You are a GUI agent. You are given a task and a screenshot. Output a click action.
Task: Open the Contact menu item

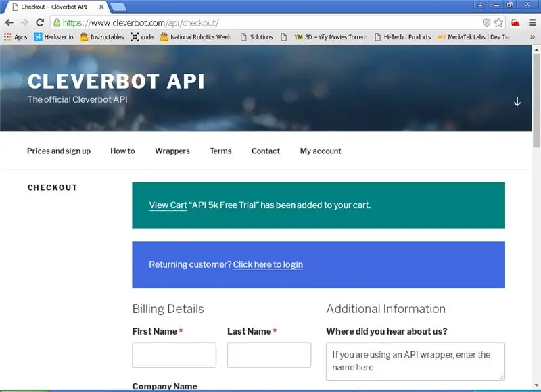click(x=266, y=151)
